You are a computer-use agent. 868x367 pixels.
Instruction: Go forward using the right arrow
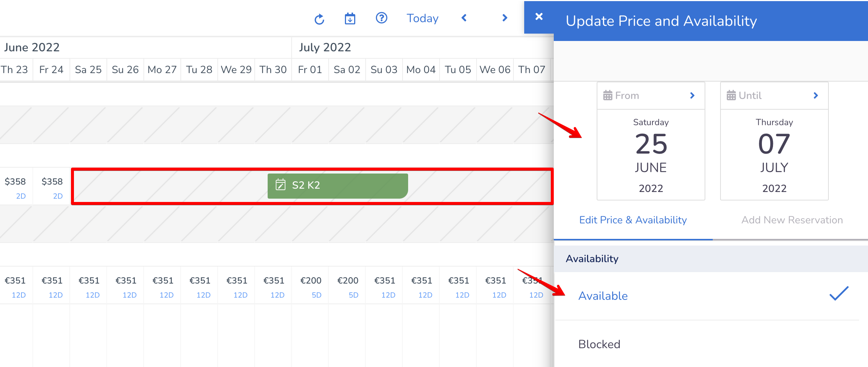point(504,18)
